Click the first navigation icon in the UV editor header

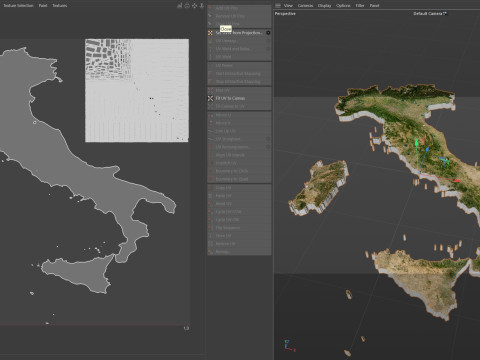[180, 5]
